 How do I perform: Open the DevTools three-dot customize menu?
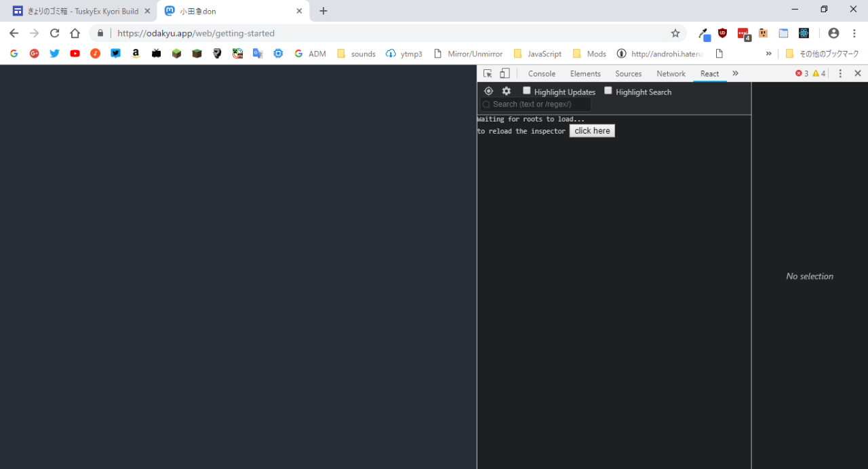[x=840, y=73]
